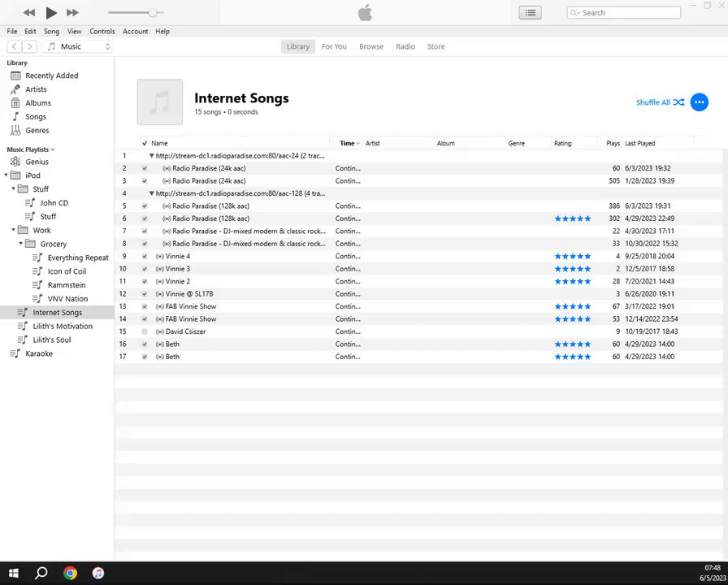Open the Song menu
Screen dimensions: 728x585
51,32
